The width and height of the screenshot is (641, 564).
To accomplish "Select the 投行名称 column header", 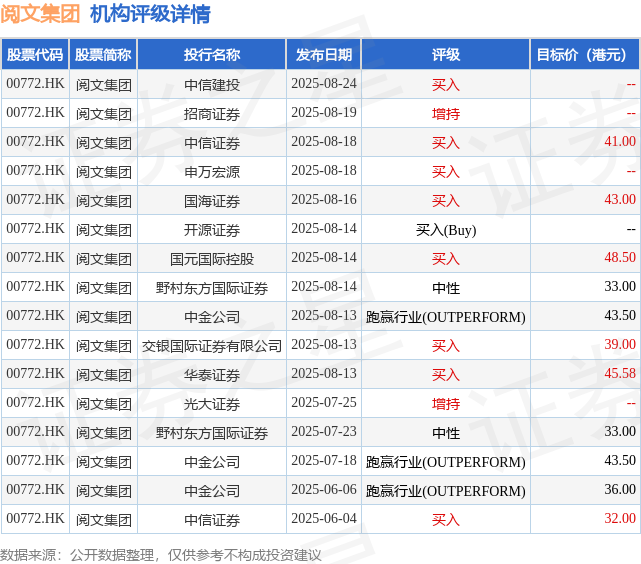I will tap(212, 54).
